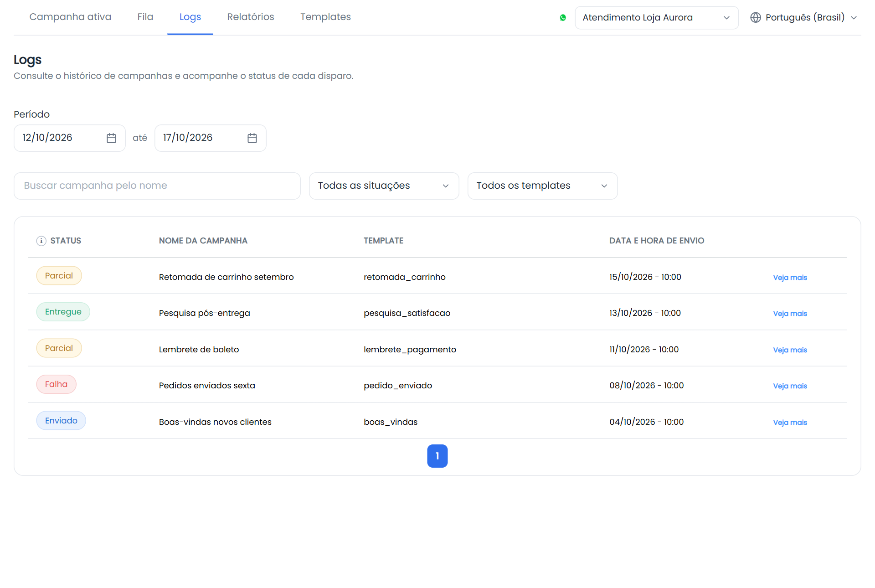Expand the Todas as situações filter

point(384,186)
